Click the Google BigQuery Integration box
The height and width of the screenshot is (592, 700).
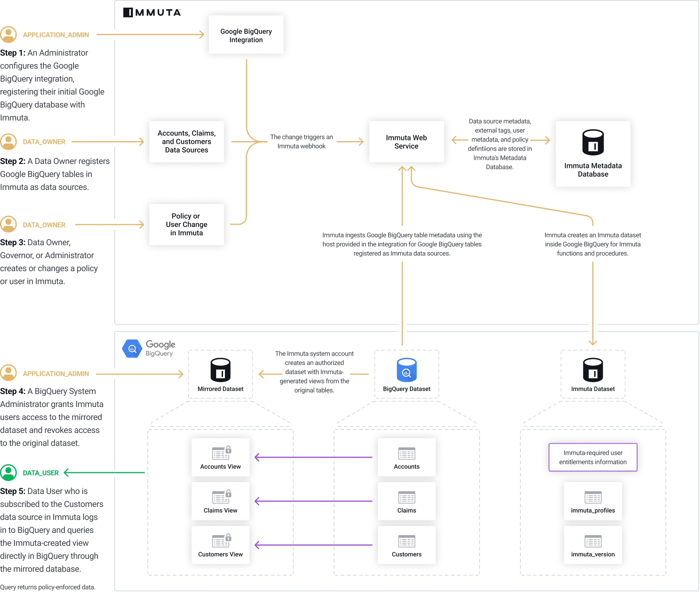[x=246, y=35]
